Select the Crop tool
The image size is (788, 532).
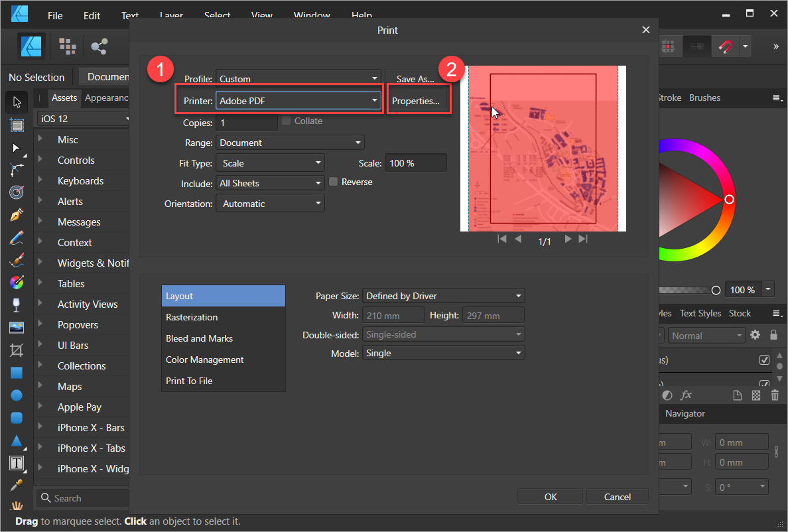point(17,350)
